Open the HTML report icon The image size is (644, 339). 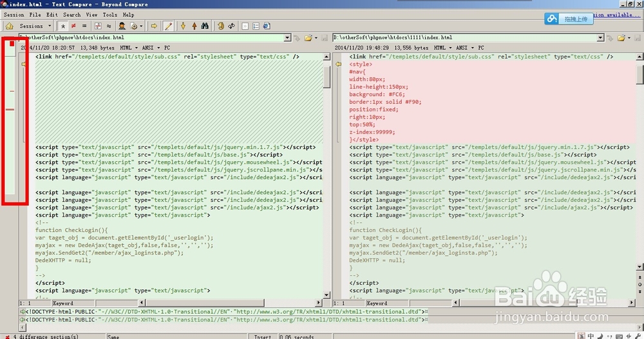(x=267, y=26)
